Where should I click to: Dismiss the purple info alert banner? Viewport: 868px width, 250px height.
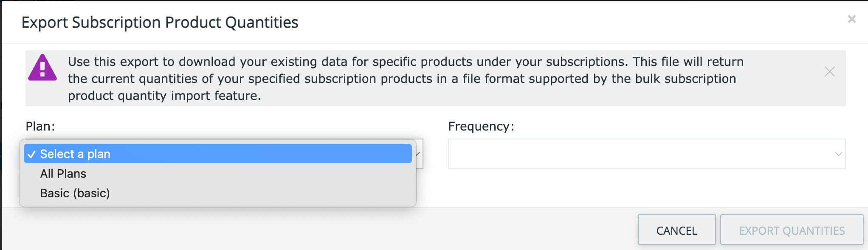[x=829, y=71]
